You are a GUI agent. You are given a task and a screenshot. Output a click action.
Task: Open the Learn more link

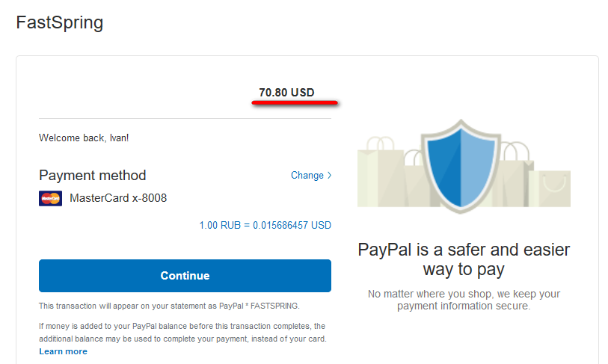[x=64, y=351]
